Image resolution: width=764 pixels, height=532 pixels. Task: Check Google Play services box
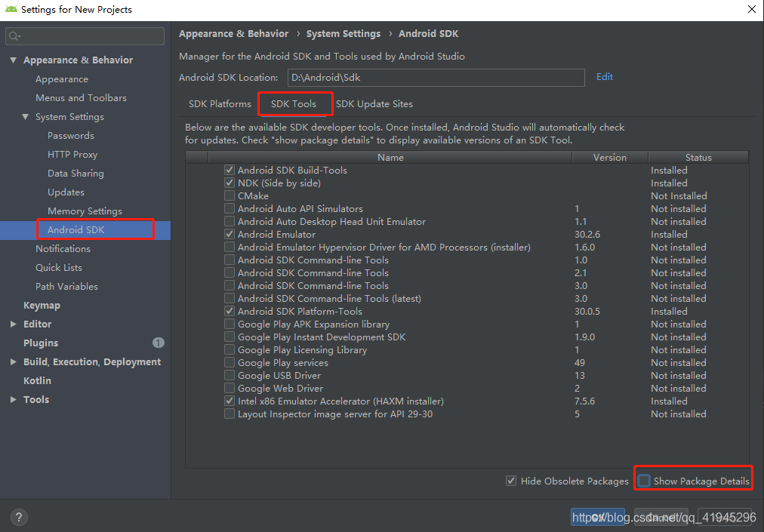229,362
